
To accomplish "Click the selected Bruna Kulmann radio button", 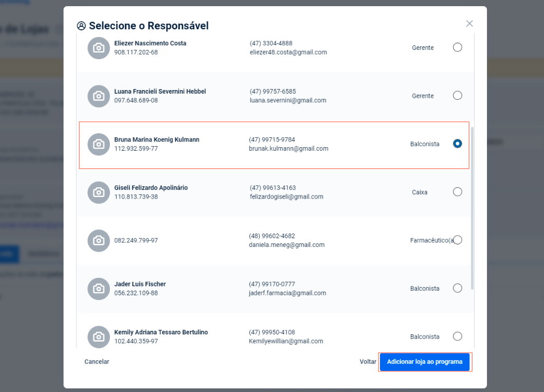I will 457,144.
